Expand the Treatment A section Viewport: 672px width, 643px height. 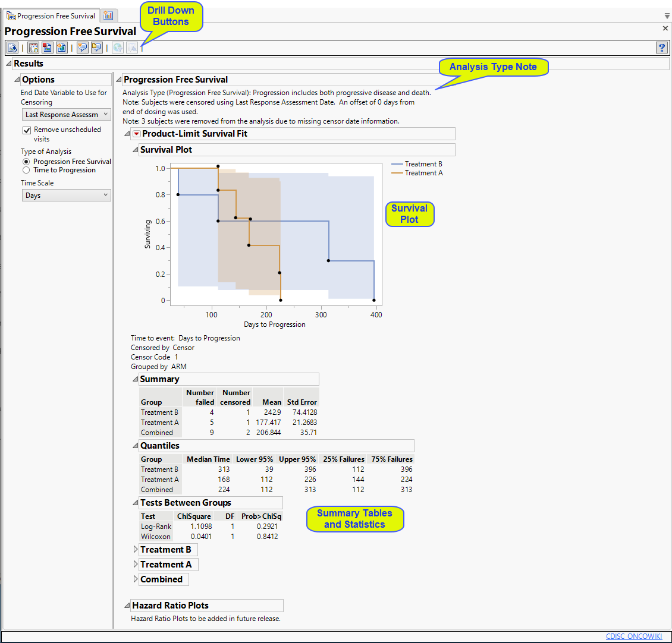tap(136, 564)
